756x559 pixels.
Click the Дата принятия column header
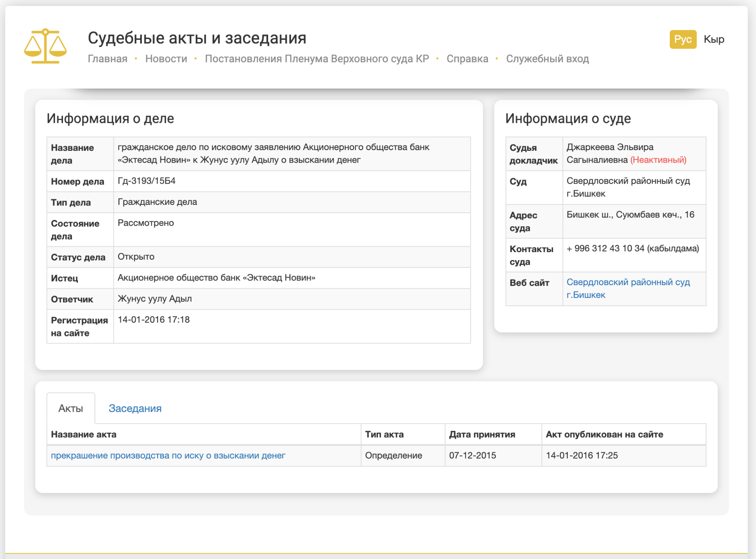pos(482,434)
